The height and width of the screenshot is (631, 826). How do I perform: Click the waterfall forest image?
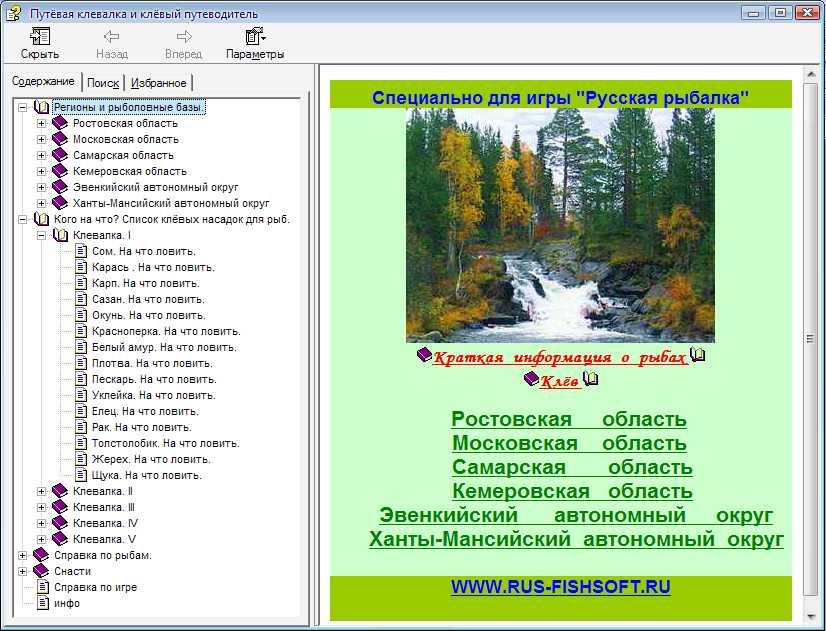(x=560, y=225)
